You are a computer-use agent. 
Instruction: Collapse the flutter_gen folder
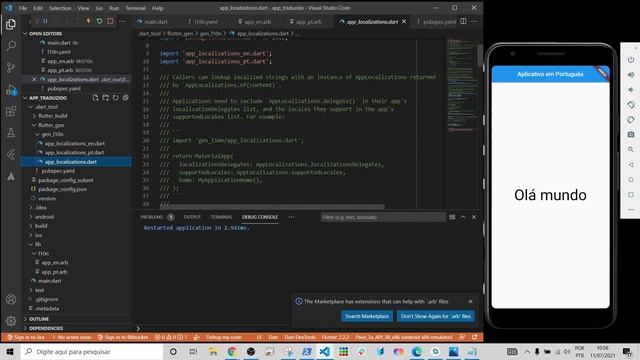click(34, 125)
